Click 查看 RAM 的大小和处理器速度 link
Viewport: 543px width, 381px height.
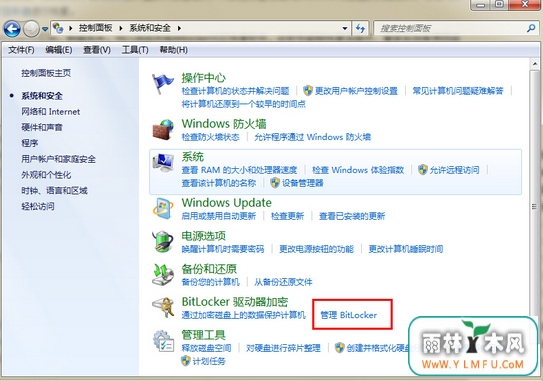[x=239, y=170]
